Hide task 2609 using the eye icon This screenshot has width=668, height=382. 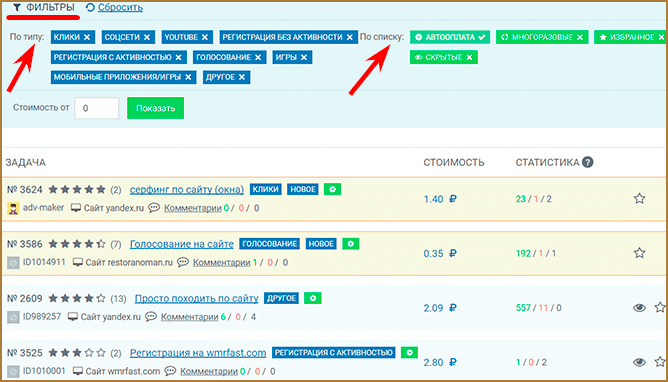click(x=639, y=307)
